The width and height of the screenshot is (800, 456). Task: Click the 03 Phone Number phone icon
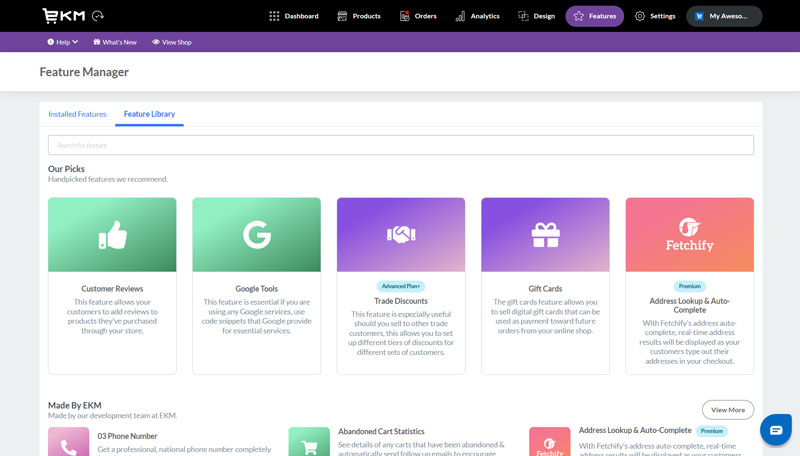pos(68,442)
